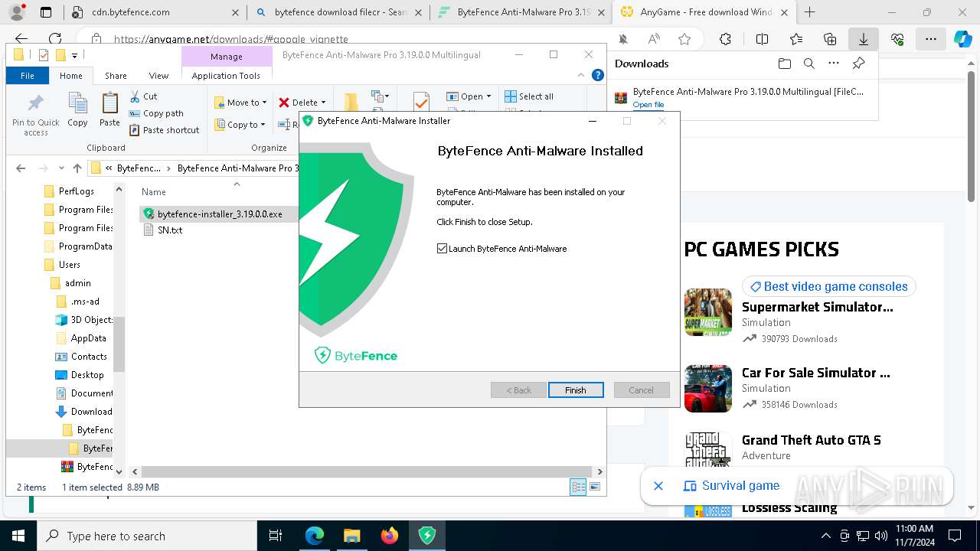Click the Name column header

154,192
